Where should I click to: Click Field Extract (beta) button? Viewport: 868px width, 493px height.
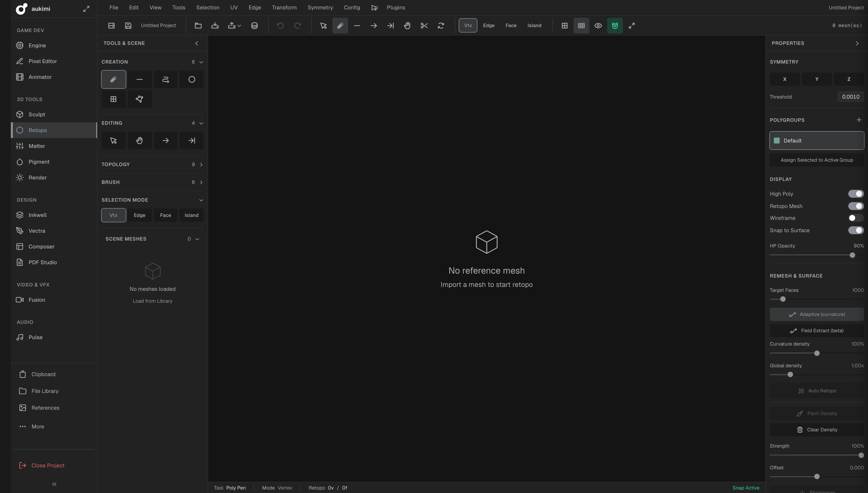pyautogui.click(x=816, y=331)
